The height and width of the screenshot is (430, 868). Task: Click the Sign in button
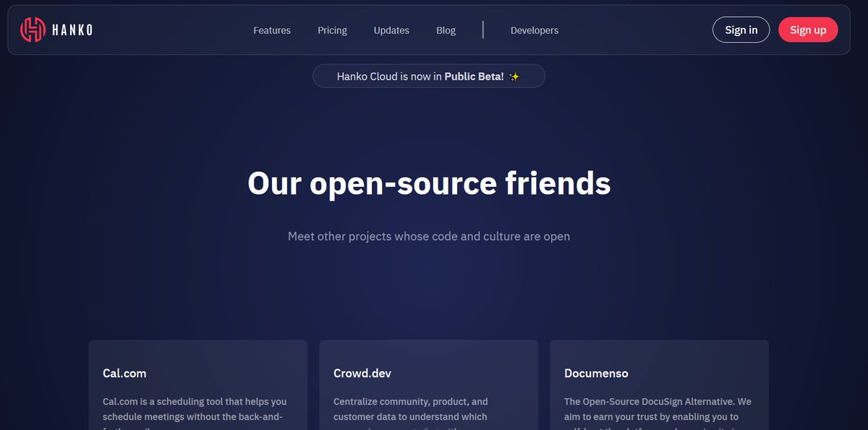[x=741, y=30]
